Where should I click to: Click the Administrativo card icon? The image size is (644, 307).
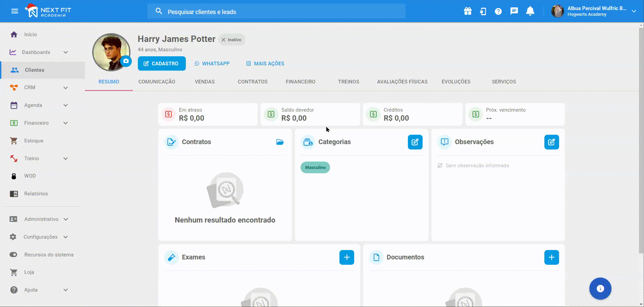pos(13,219)
